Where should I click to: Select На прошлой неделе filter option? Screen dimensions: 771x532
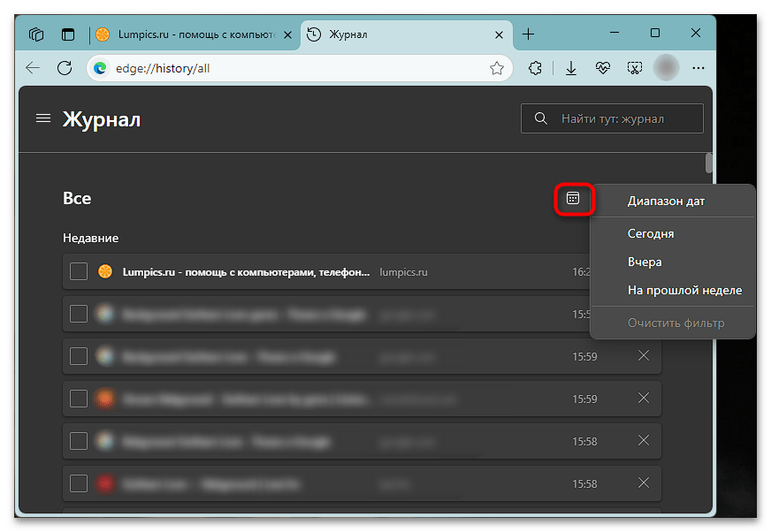[x=684, y=290]
